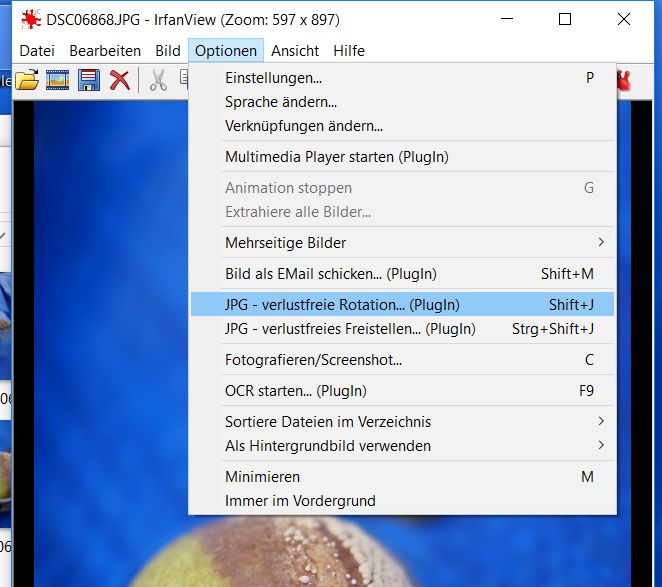
Task: Start Multimedia Player (PlugIn)
Action: [402, 157]
